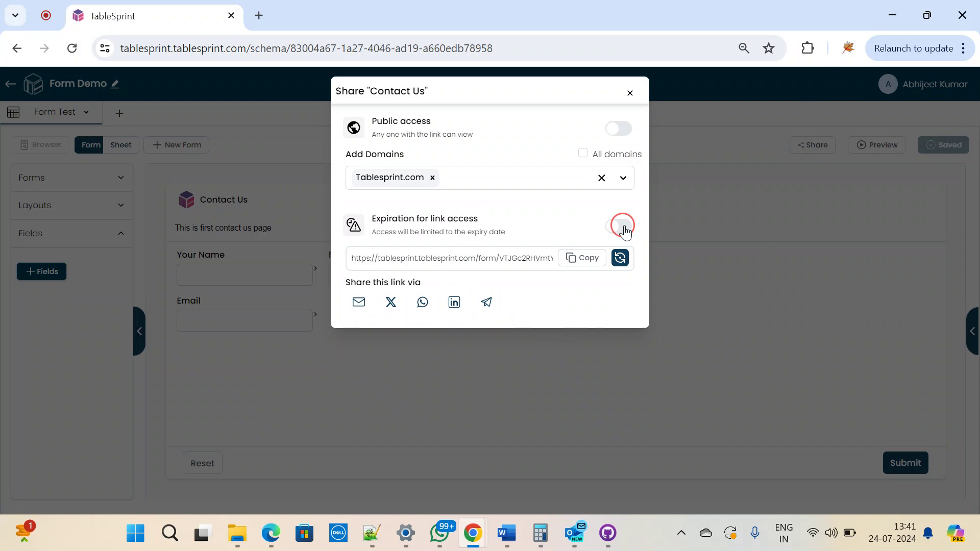Click the TableSprint logo icon in sidebar
Viewport: 980px width, 551px height.
tap(34, 84)
